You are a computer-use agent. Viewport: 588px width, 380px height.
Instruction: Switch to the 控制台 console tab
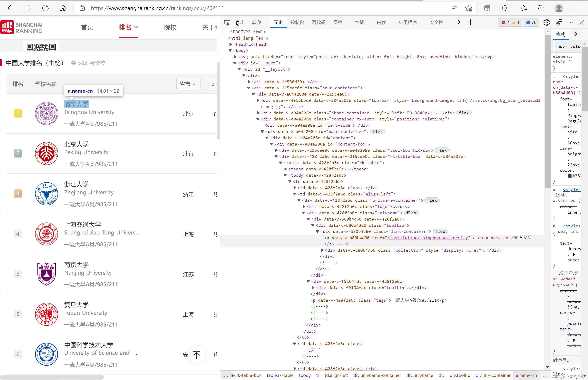[297, 23]
